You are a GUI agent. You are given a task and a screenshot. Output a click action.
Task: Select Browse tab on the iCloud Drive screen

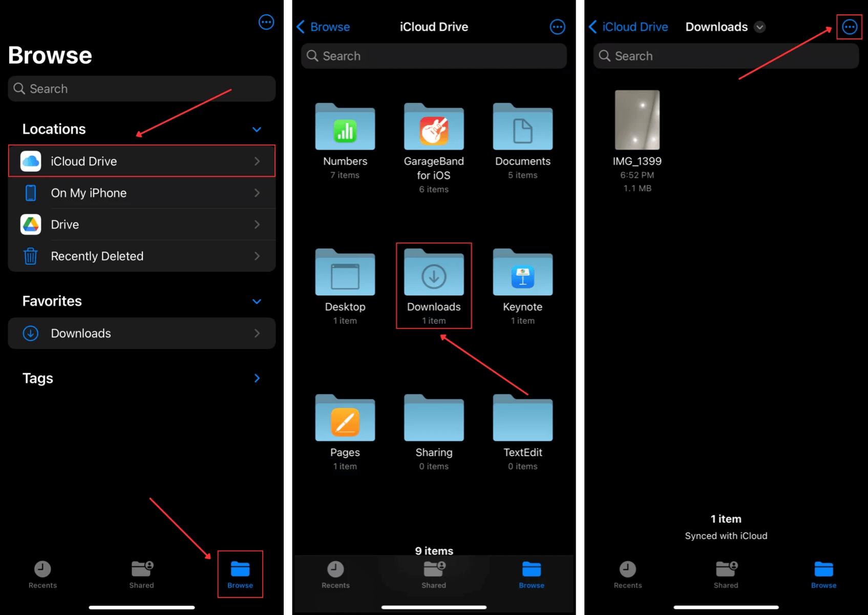point(532,575)
